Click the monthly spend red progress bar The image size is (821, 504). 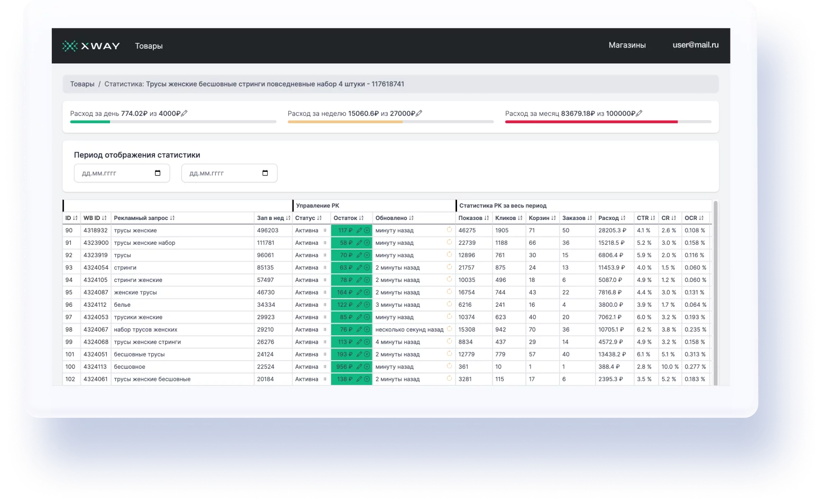[x=591, y=122]
